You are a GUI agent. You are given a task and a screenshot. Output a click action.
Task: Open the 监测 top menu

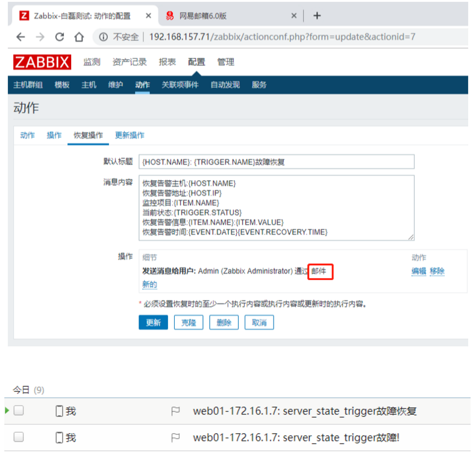pos(92,62)
